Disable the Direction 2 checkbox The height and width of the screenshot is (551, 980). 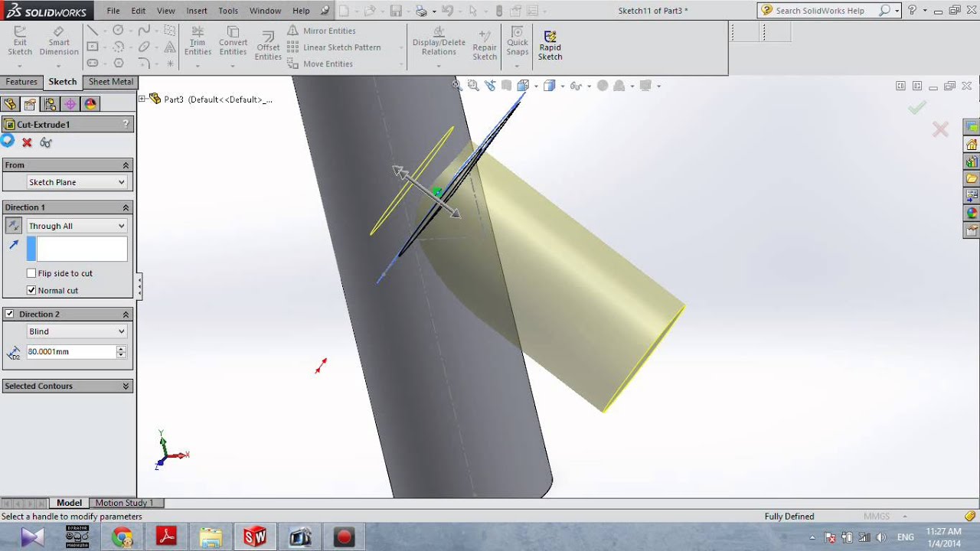click(x=10, y=314)
